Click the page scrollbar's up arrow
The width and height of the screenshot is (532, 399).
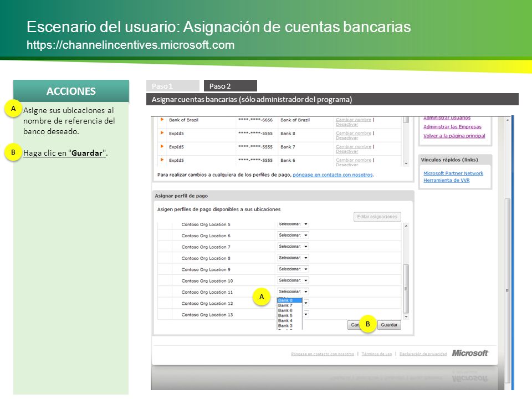pyautogui.click(x=508, y=120)
